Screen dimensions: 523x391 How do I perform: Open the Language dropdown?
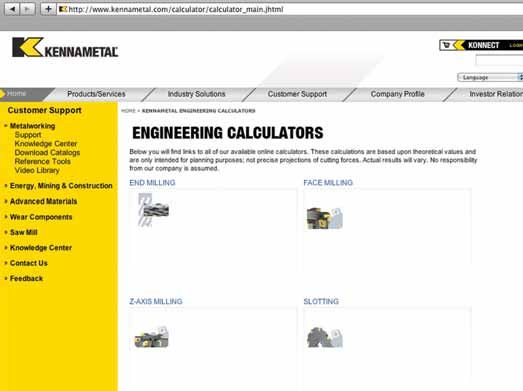490,77
